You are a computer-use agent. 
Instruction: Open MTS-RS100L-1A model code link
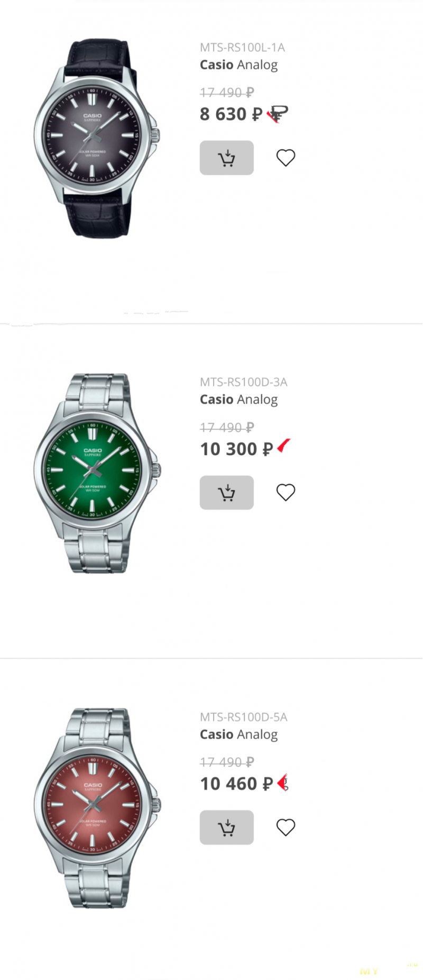[x=242, y=48]
